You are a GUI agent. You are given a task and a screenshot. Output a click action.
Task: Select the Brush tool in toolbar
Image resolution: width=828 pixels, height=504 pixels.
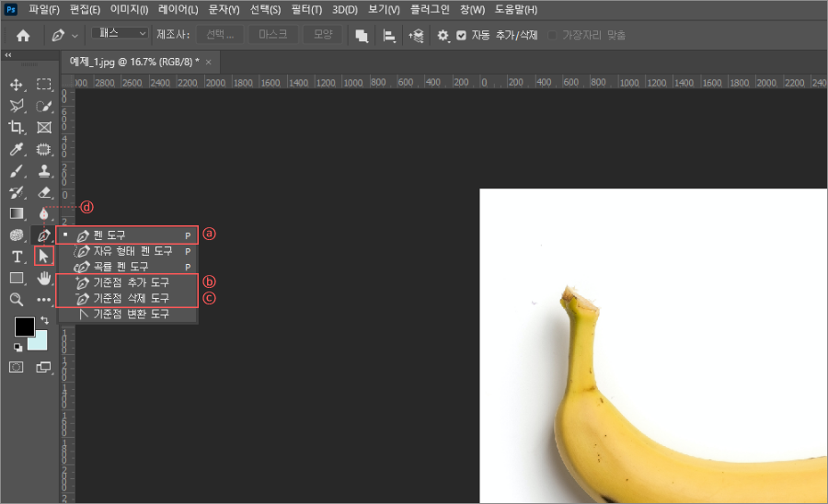click(x=17, y=171)
